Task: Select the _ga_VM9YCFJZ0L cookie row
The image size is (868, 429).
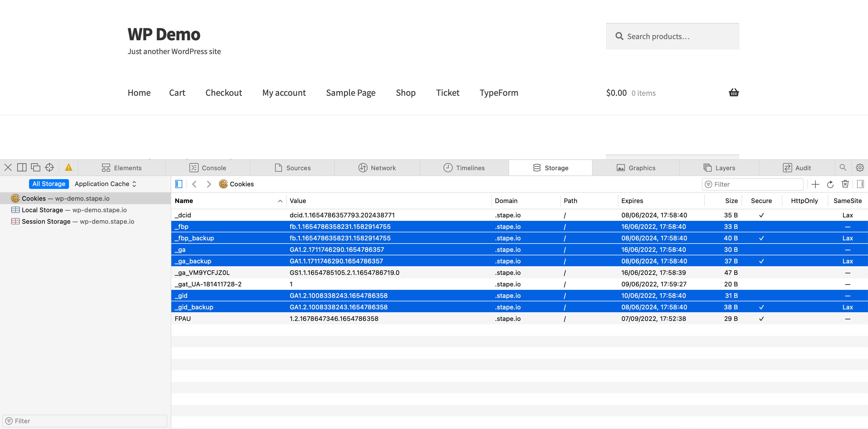Action: [520, 273]
